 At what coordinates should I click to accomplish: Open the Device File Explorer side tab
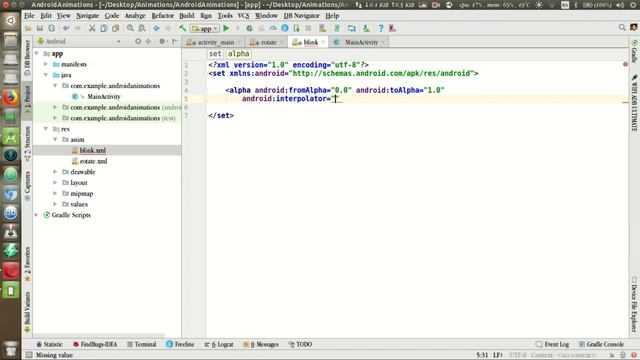634,305
